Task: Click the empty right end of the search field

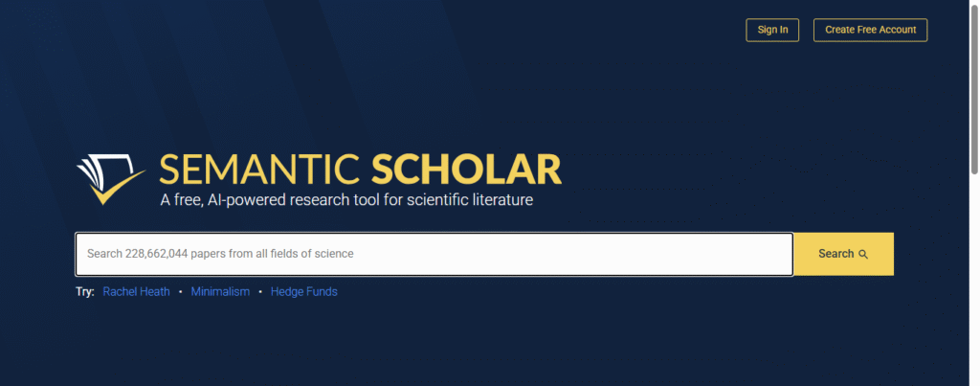Action: point(727,254)
